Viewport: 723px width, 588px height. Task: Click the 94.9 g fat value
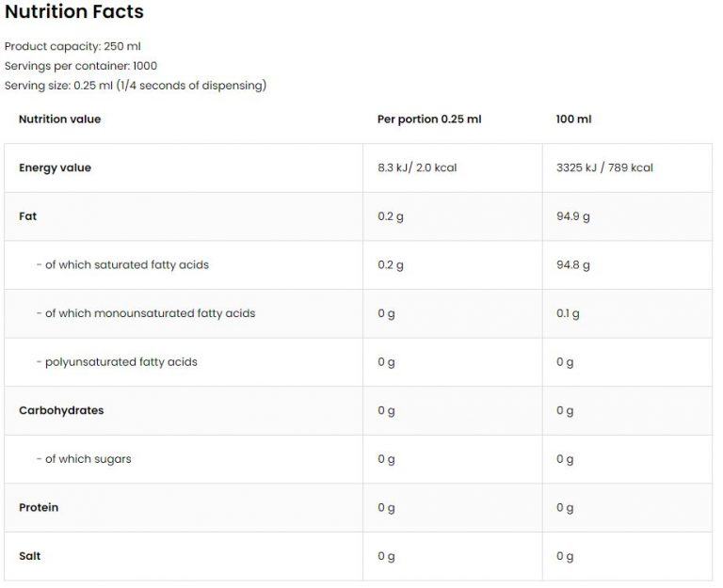[x=573, y=216]
